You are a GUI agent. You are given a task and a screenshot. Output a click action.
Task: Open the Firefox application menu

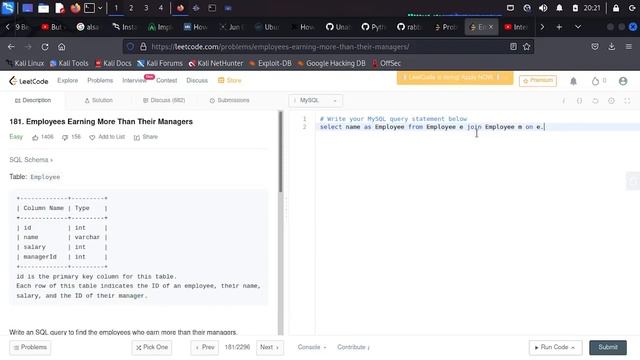point(629,47)
